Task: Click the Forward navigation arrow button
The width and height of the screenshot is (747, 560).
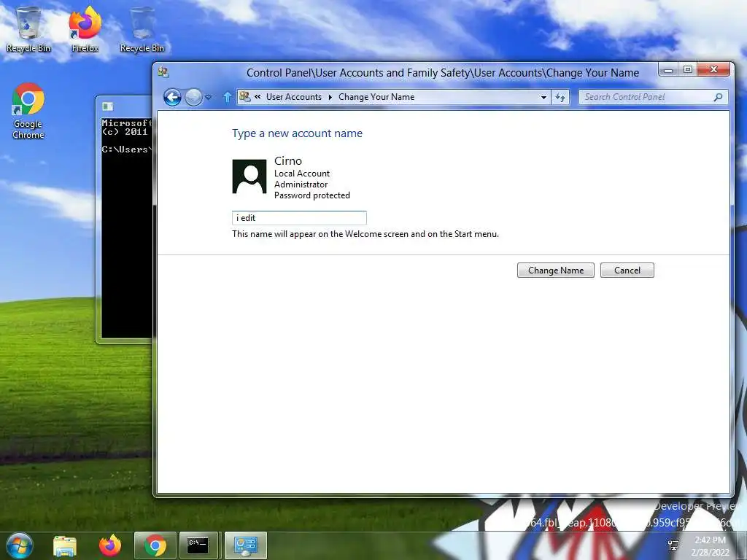Action: pyautogui.click(x=193, y=97)
